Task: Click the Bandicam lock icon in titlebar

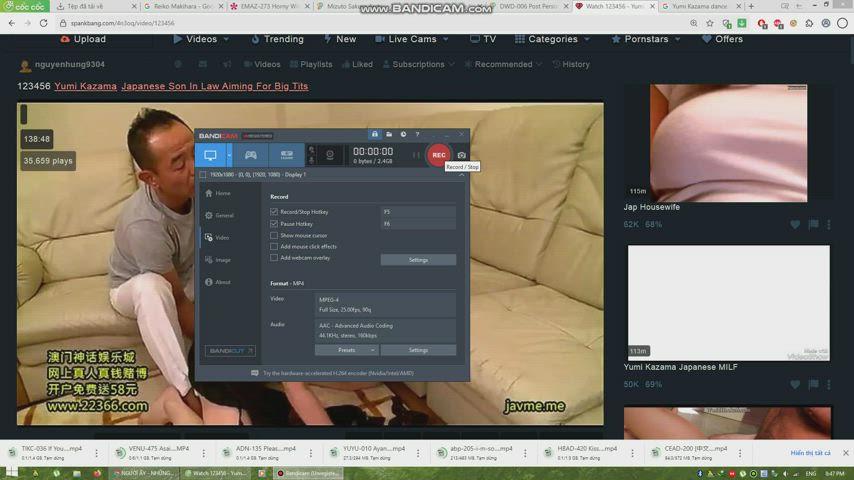Action: 375,134
